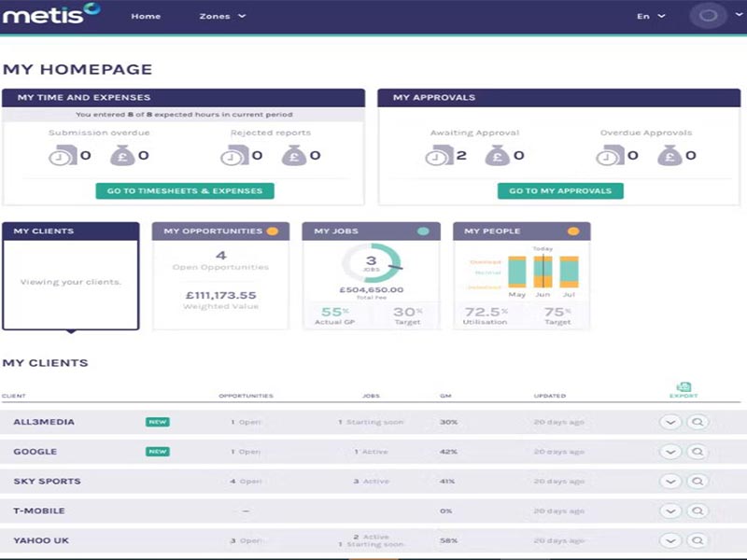Click T-MOBILE client name

click(x=39, y=511)
